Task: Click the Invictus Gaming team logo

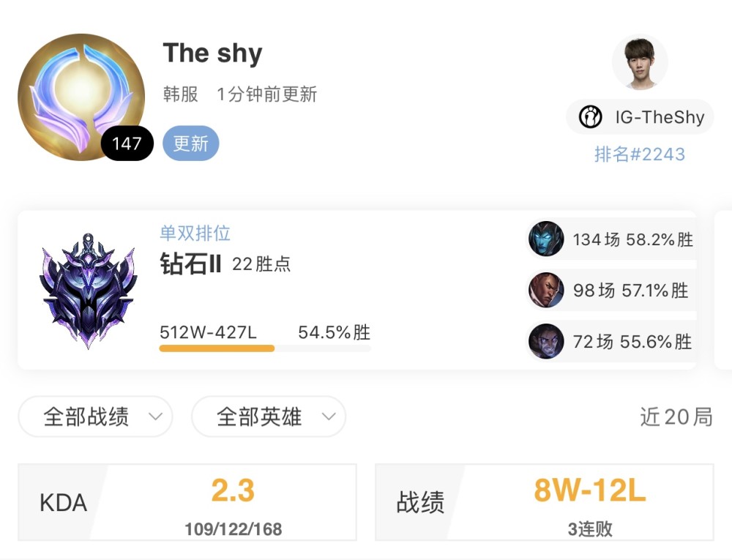Action: (x=590, y=116)
